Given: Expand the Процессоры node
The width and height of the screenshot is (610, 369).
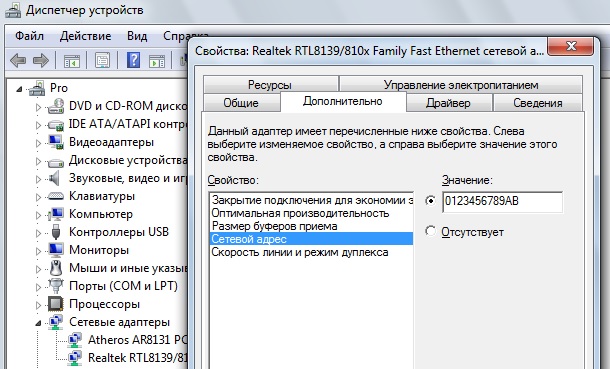Looking at the screenshot, I should [x=38, y=305].
